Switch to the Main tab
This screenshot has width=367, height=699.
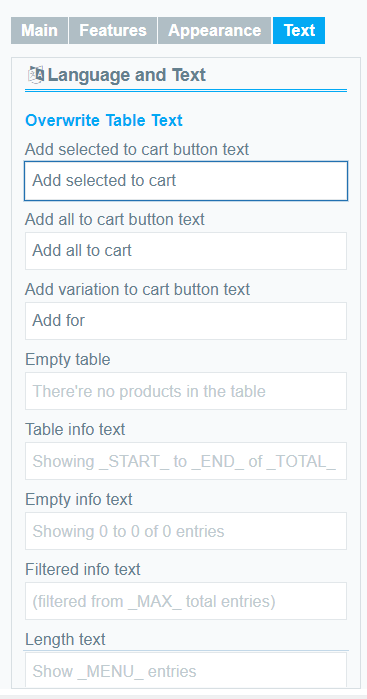[39, 30]
